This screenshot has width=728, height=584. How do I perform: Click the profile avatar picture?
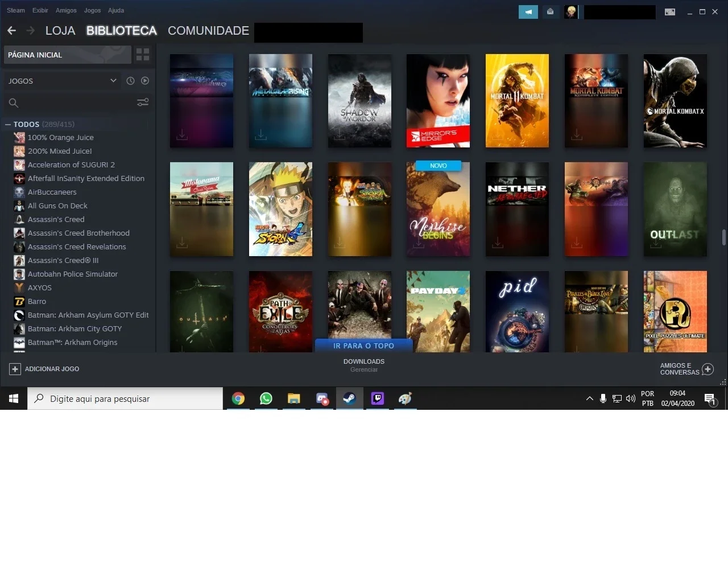(571, 11)
